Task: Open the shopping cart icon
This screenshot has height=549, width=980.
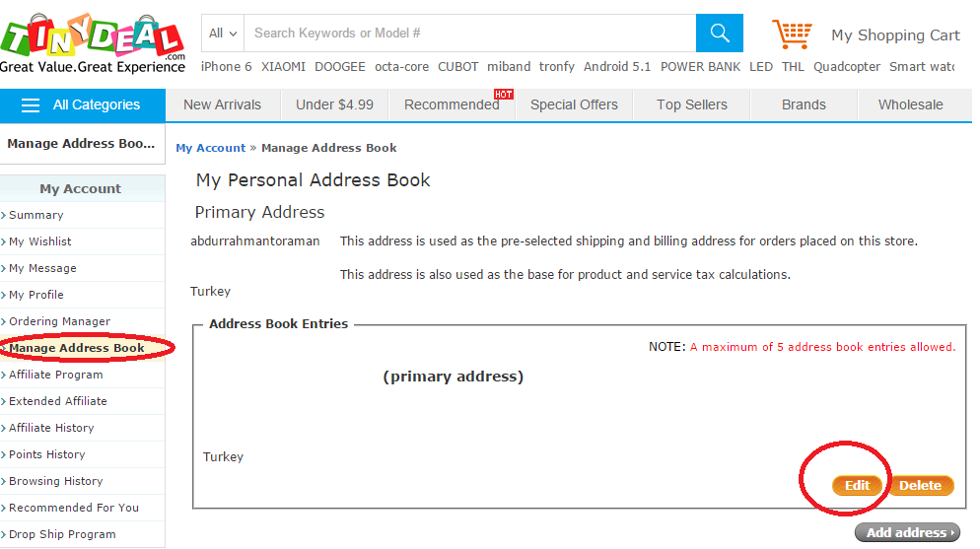Action: click(x=792, y=34)
